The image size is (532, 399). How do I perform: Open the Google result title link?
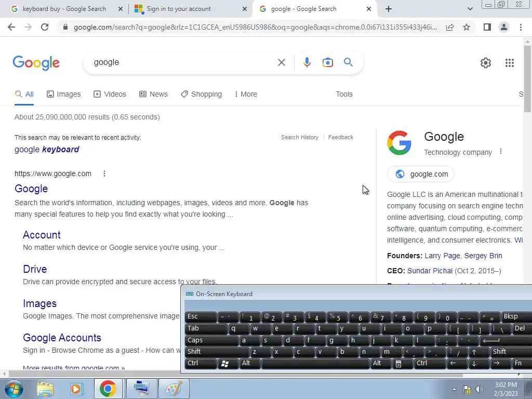[31, 189]
